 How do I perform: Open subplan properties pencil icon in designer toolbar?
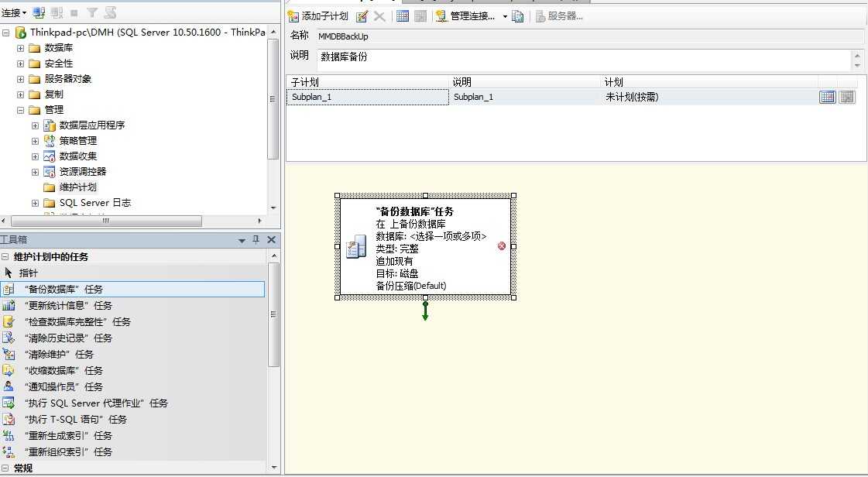click(x=362, y=16)
